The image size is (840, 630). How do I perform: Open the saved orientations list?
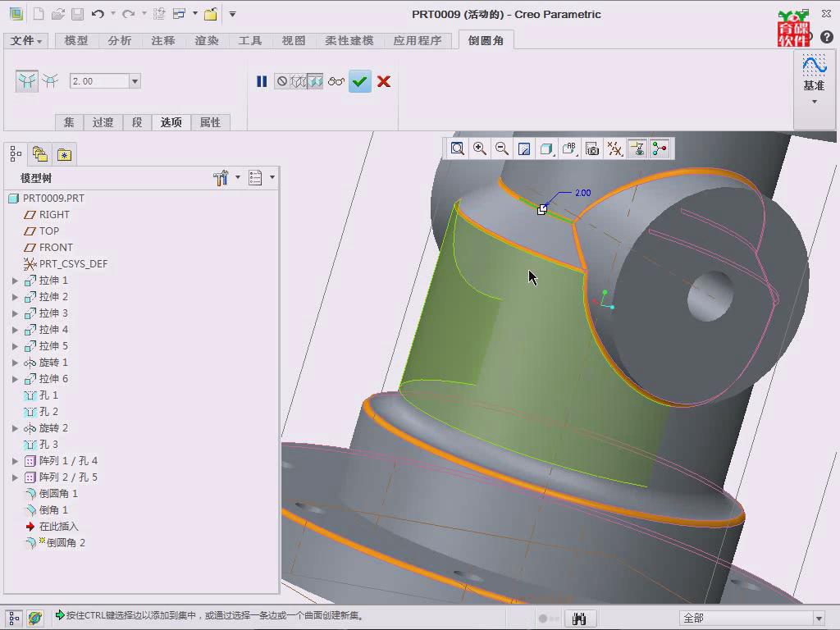569,148
